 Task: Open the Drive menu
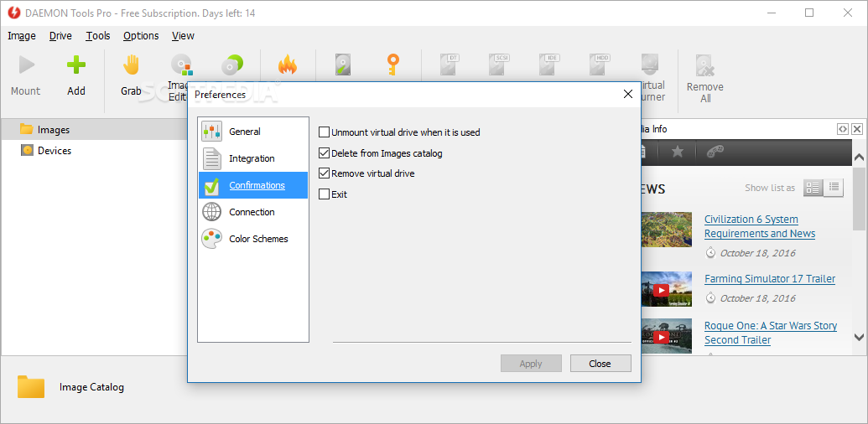(x=60, y=36)
